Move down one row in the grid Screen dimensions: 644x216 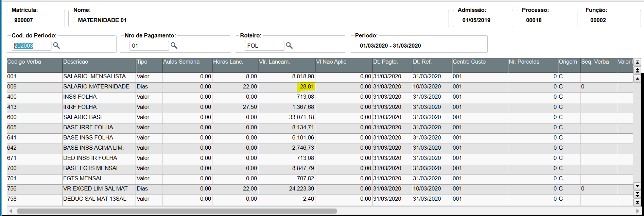coord(638,186)
